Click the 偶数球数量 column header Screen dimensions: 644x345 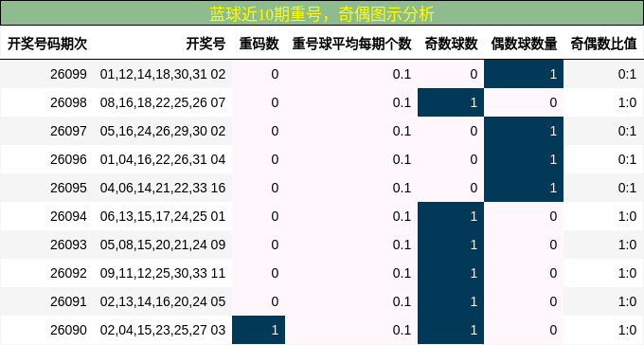point(524,44)
